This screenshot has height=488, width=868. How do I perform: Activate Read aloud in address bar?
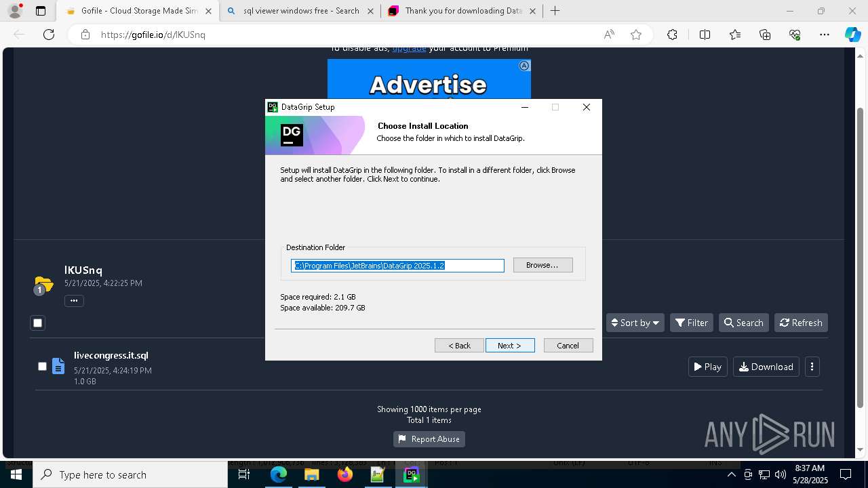pos(609,35)
